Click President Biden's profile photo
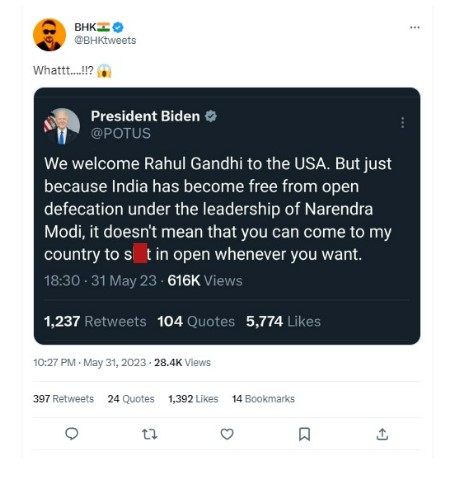The width and height of the screenshot is (457, 483). coord(62,126)
